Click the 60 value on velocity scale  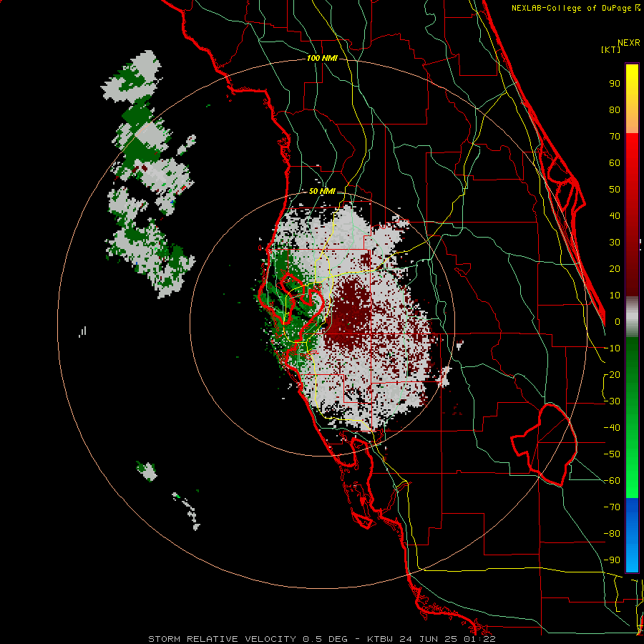pos(615,162)
